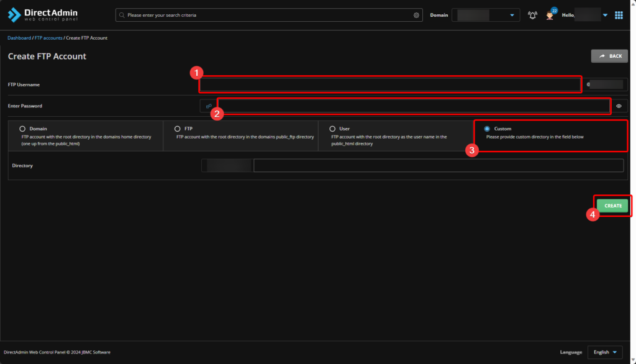636x364 pixels.
Task: Choose the Custom directory radio option
Action: 487,129
